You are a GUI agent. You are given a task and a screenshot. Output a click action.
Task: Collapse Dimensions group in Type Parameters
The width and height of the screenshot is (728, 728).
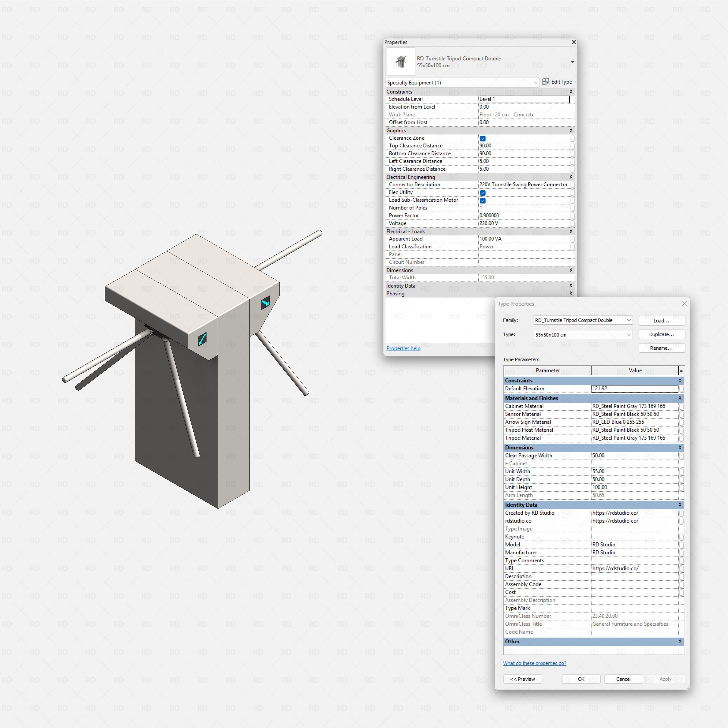click(x=680, y=448)
